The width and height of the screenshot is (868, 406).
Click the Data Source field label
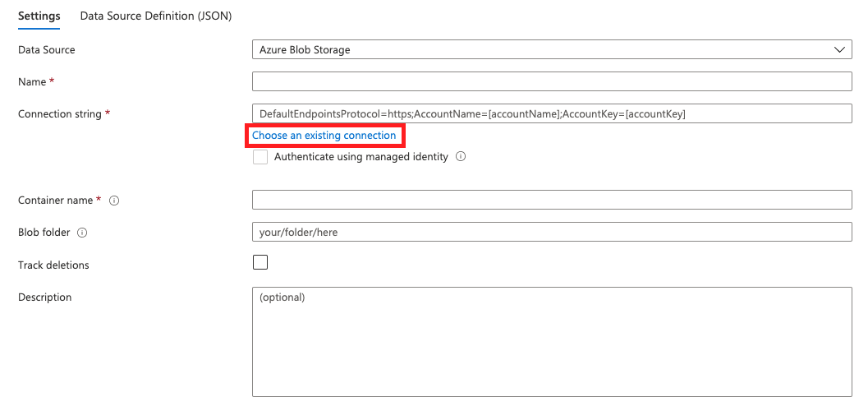tap(47, 50)
